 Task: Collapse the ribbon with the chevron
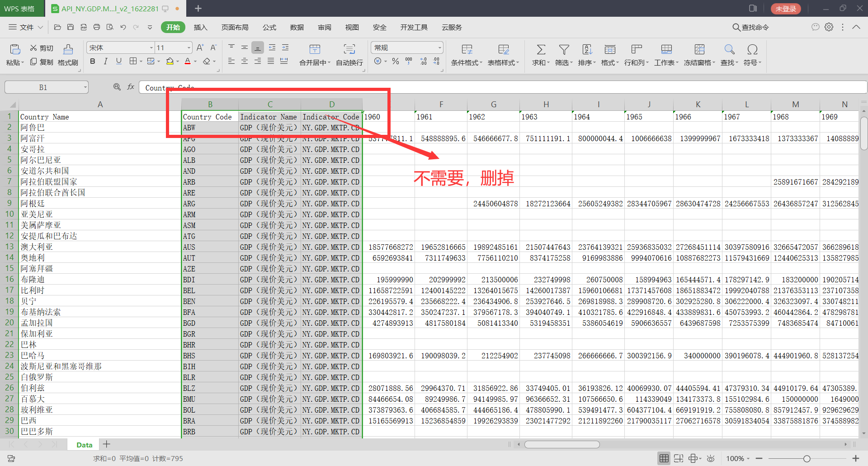[856, 27]
